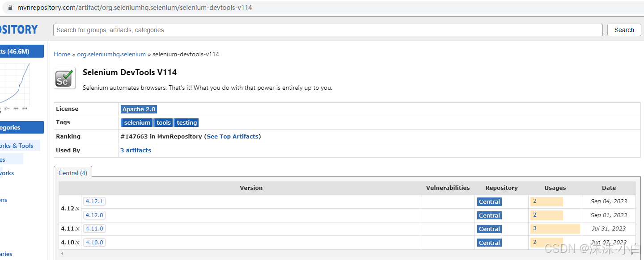Open See Top Artifacts link
The image size is (644, 260).
click(x=233, y=136)
